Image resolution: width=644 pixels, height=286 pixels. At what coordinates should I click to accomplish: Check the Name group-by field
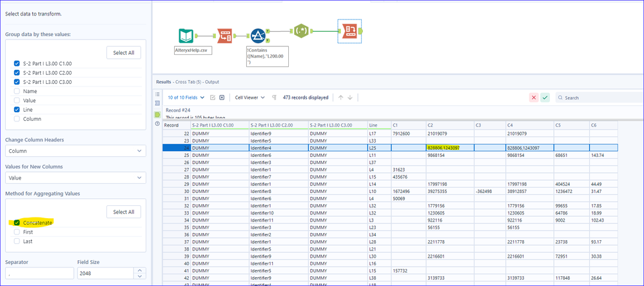coord(17,92)
